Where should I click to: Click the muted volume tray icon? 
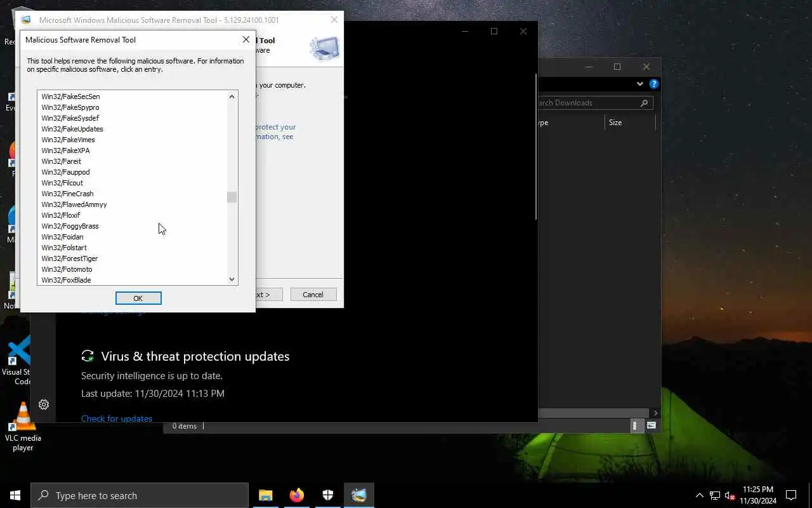[730, 495]
